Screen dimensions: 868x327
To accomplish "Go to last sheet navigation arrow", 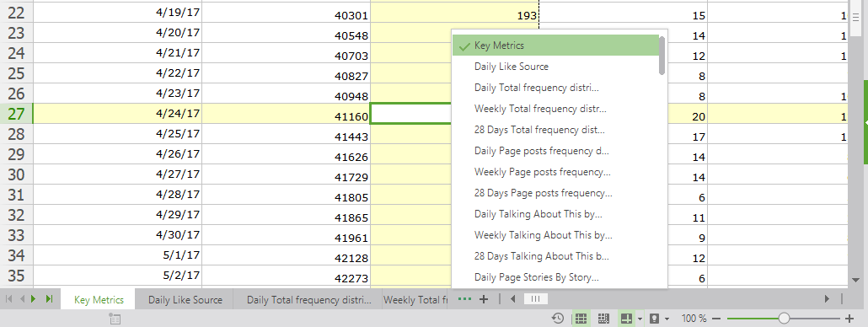I will tap(49, 299).
